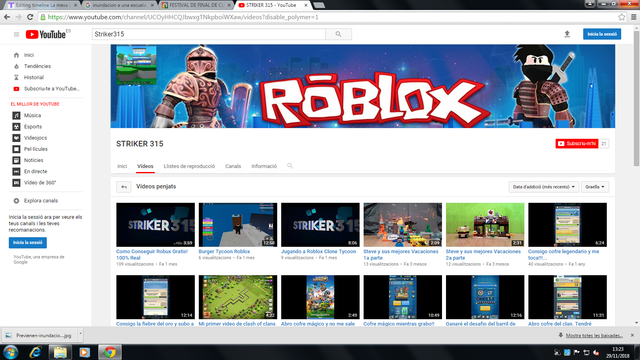Screen dimensions: 640x360
Task: Click the Chrome taskbar icon
Action: 109,352
